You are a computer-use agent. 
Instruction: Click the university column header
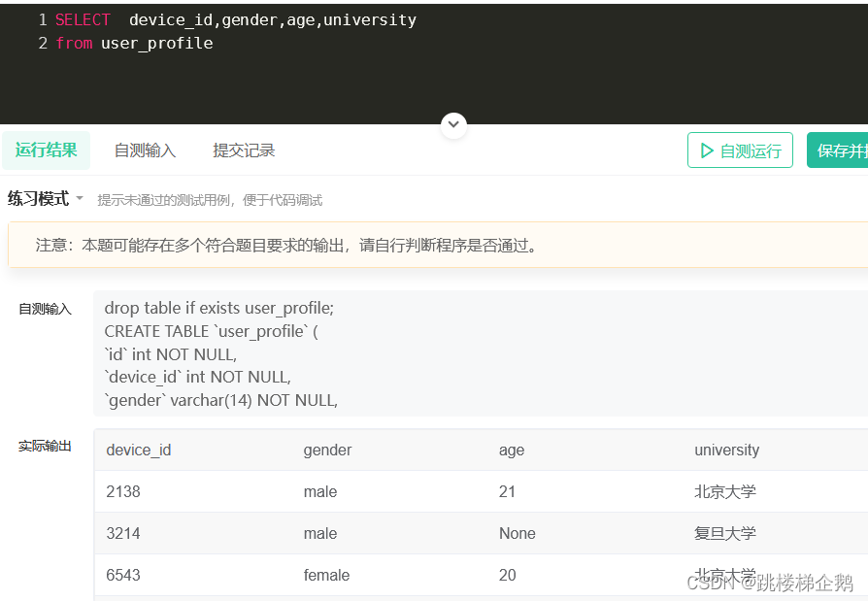pyautogui.click(x=726, y=451)
